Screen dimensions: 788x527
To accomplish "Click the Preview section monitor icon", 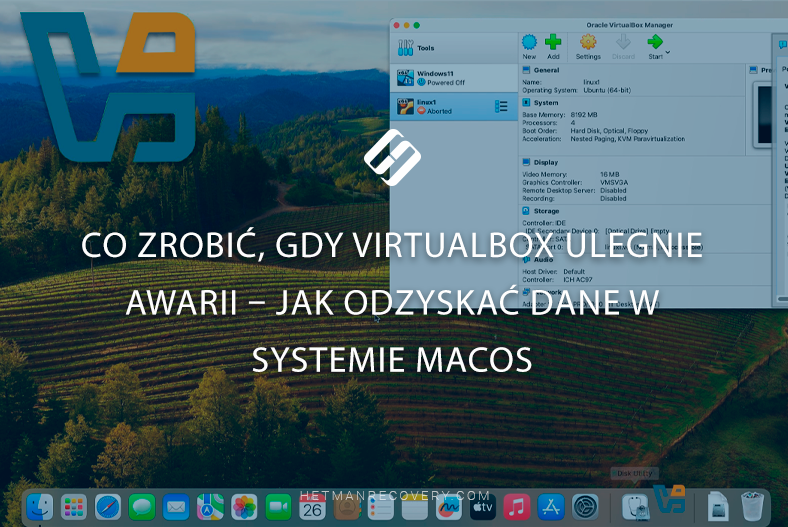I will point(753,70).
